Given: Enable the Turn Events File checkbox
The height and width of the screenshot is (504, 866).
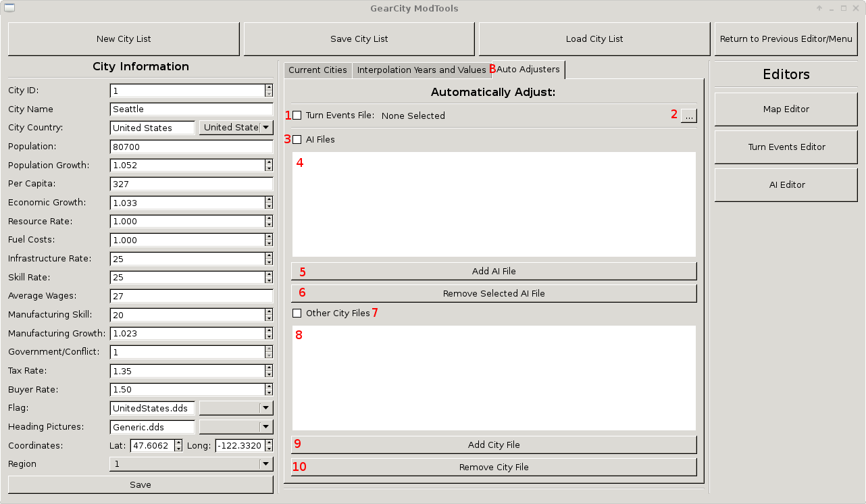Looking at the screenshot, I should (x=297, y=116).
